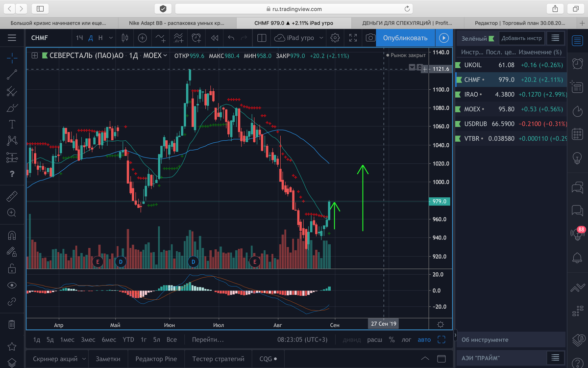
Task: Open the chart layout selector
Action: coord(262,38)
